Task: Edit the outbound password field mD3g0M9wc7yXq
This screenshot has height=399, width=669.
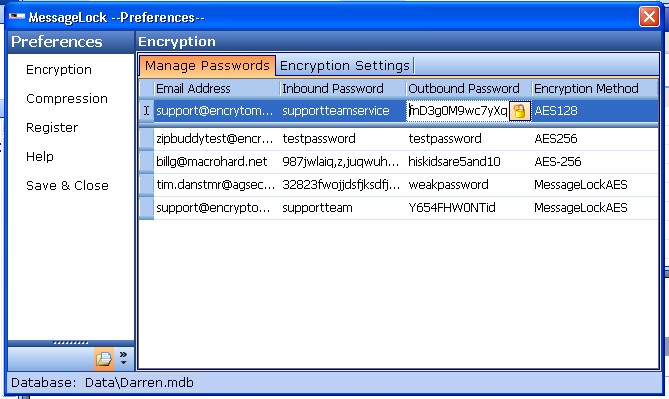Action: pos(457,111)
